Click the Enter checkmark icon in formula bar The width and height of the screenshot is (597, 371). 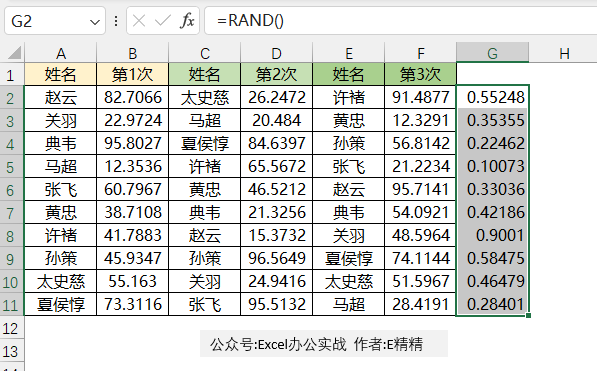163,21
